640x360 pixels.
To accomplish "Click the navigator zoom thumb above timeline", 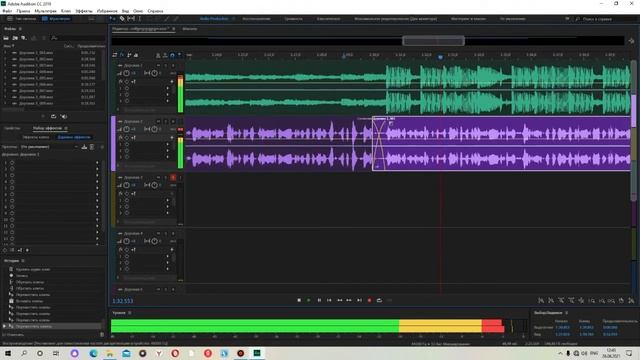I will click(x=433, y=40).
